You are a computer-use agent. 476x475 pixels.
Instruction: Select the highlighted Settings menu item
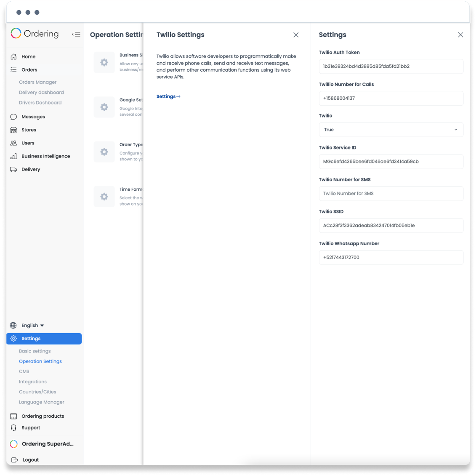click(x=44, y=339)
